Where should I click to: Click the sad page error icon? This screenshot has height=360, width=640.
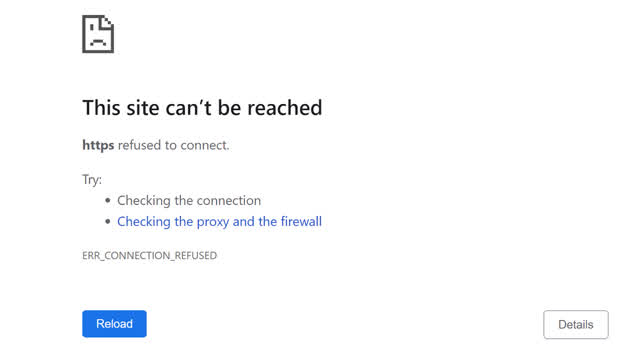coord(98,34)
